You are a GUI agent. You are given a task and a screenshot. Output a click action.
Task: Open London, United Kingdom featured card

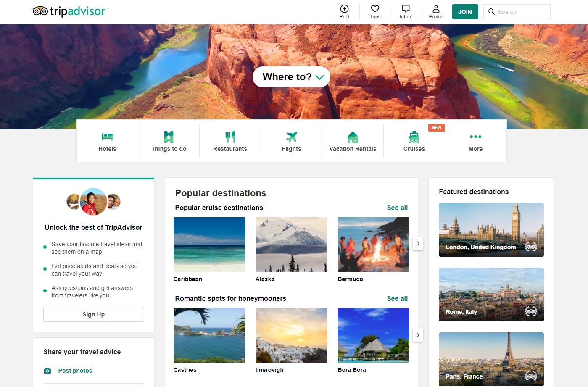[491, 230]
